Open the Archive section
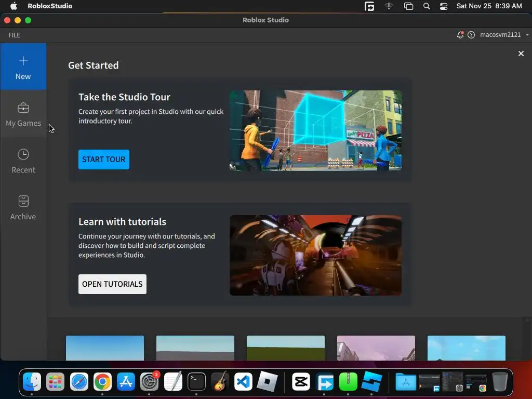The height and width of the screenshot is (399, 532). (x=23, y=207)
